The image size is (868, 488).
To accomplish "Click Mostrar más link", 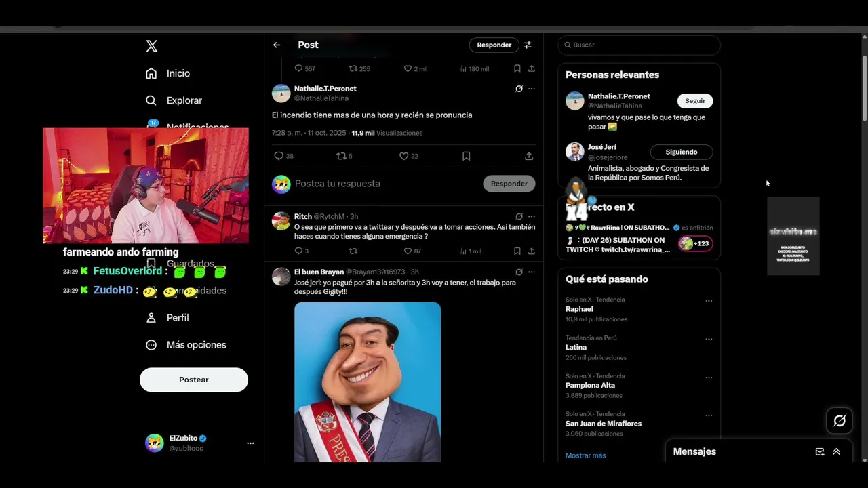I will 586,455.
